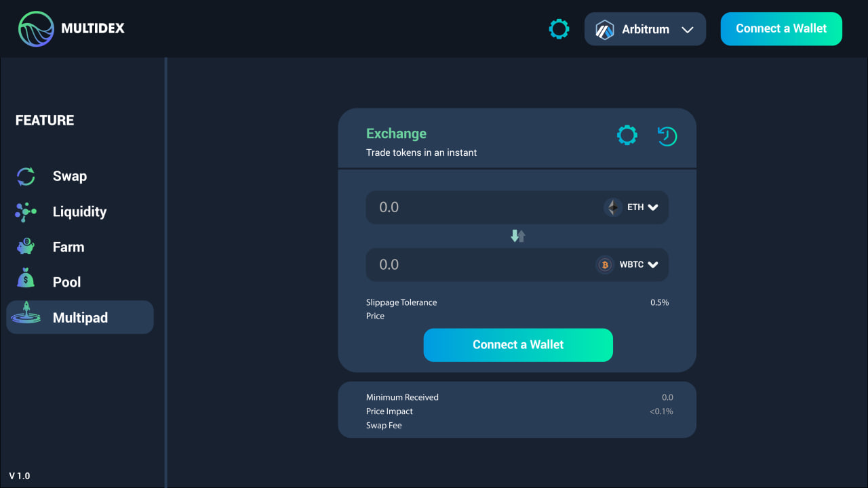The image size is (868, 488).
Task: Select Multipad from the Feature menu
Action: click(x=79, y=317)
